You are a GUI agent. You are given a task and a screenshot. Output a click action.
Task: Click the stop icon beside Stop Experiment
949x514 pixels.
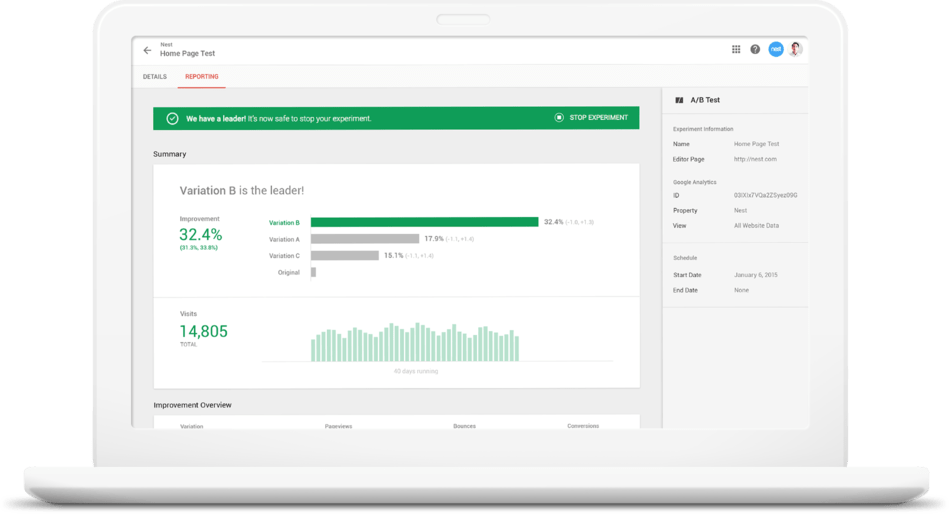[x=559, y=117]
